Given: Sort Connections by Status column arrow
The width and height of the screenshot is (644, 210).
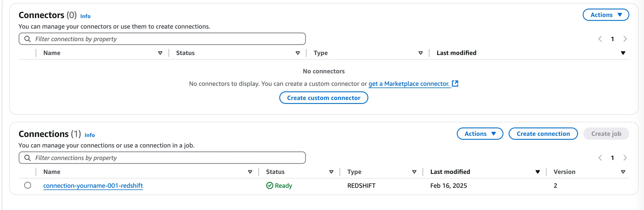Looking at the screenshot, I should pyautogui.click(x=331, y=172).
